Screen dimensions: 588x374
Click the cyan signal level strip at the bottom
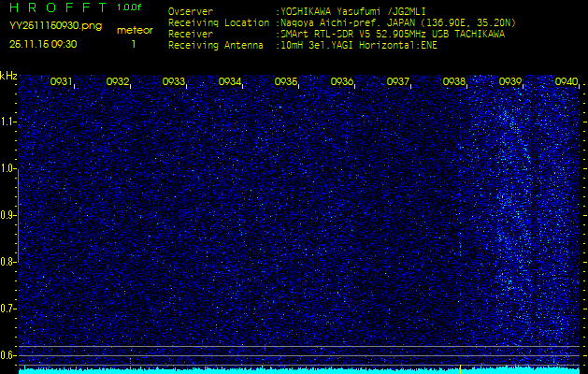pyautogui.click(x=299, y=370)
